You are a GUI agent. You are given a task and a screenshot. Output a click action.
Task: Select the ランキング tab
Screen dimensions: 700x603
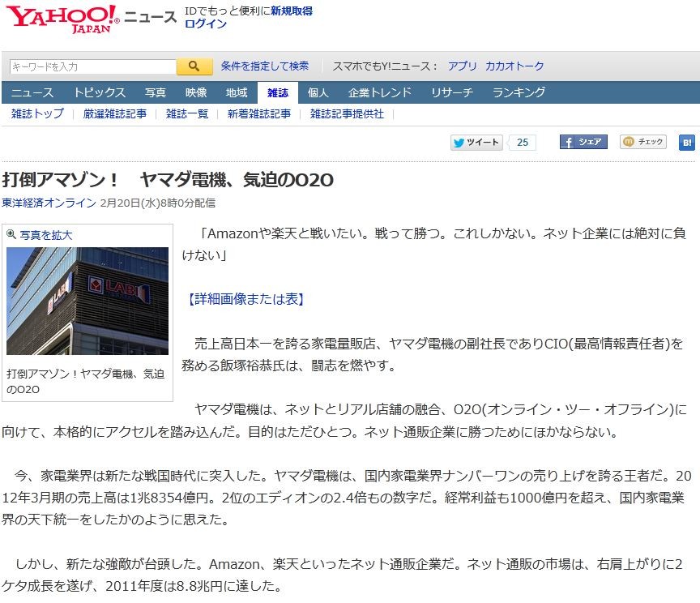coord(519,92)
